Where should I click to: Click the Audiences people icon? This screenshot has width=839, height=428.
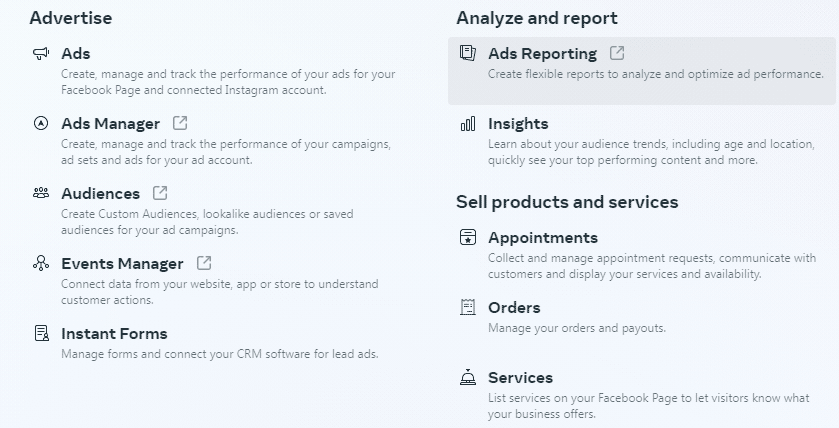point(41,194)
